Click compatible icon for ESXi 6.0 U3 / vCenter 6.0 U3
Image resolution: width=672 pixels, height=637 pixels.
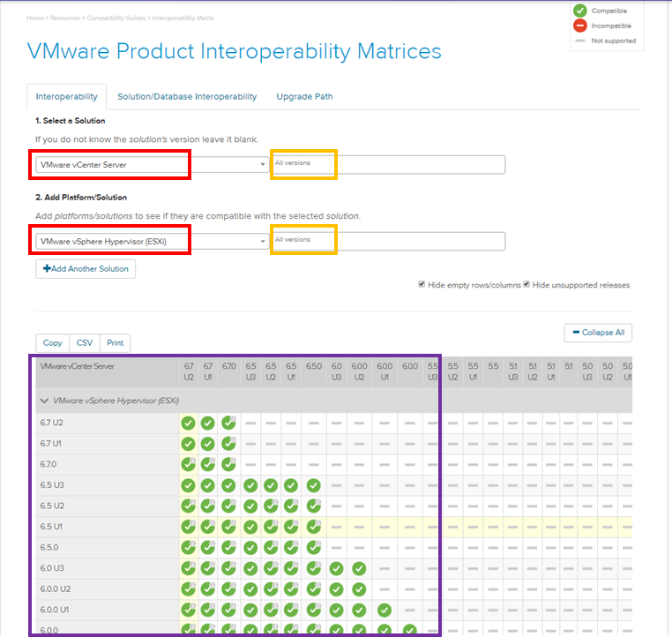click(x=336, y=569)
